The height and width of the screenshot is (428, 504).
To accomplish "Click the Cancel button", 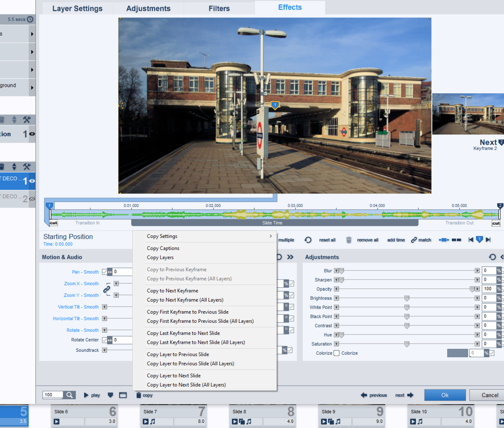I will click(489, 395).
